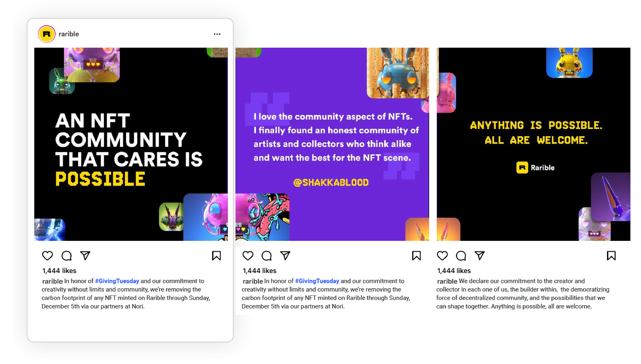Like the first post with the heart icon

[47, 256]
